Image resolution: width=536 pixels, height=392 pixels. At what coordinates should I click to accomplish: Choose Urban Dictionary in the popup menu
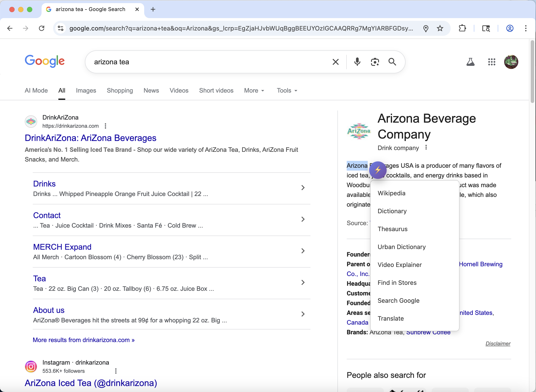click(401, 247)
